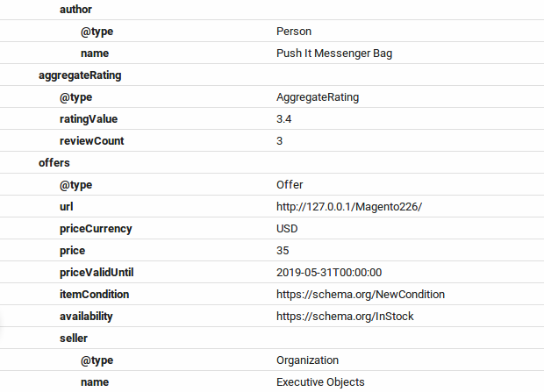
Task: Click the itemCondition property label
Action: click(x=95, y=294)
